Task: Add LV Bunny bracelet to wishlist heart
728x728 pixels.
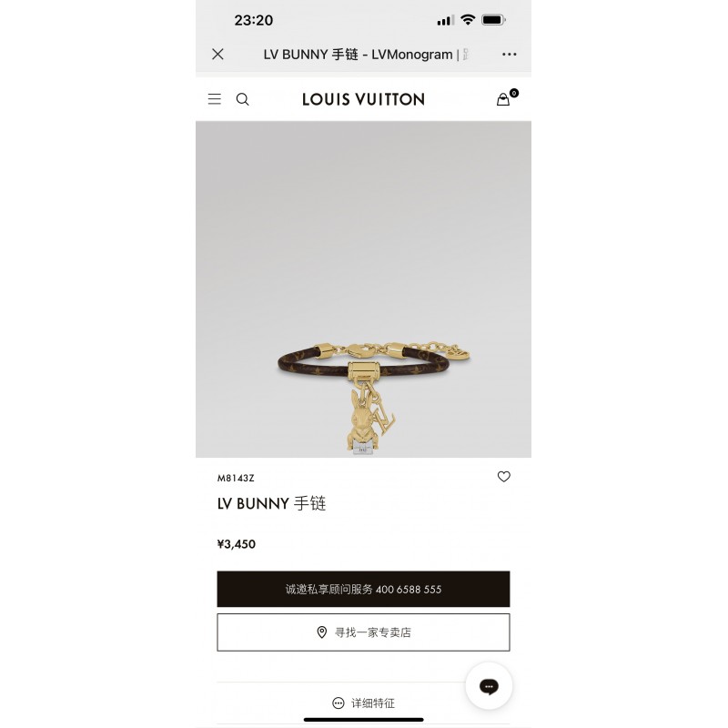Action: (504, 476)
